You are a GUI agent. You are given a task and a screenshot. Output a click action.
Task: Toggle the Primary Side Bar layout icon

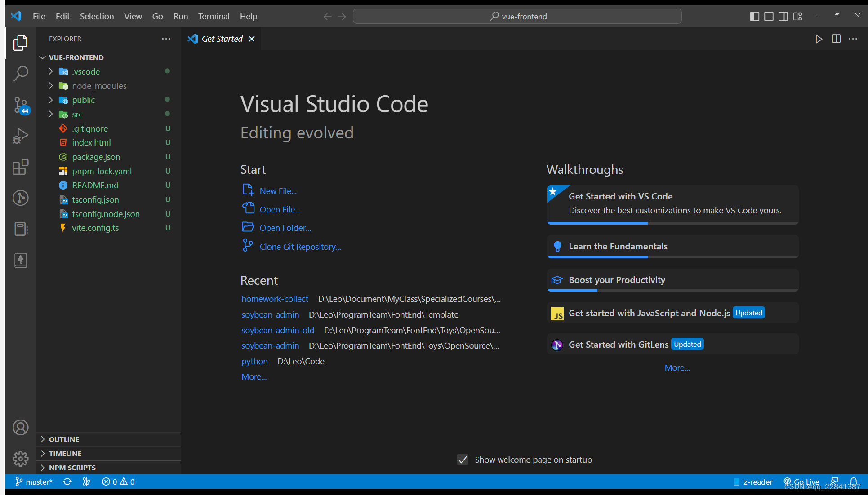click(x=755, y=17)
